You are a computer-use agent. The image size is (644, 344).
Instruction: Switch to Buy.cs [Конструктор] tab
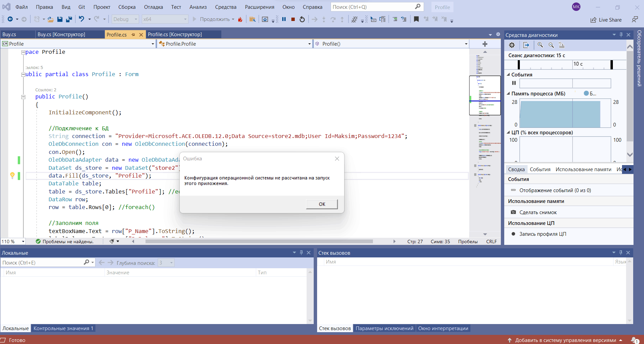coord(61,35)
